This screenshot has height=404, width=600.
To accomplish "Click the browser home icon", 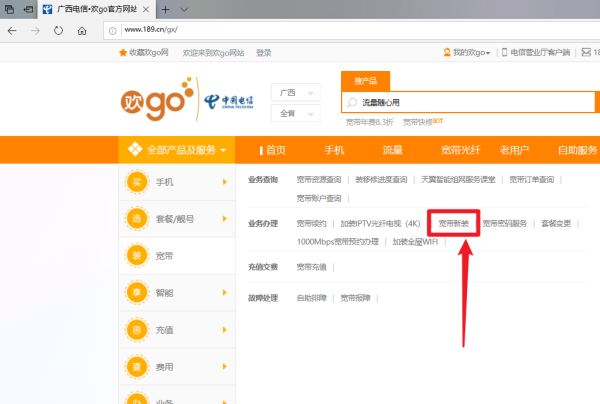I will coord(82,30).
